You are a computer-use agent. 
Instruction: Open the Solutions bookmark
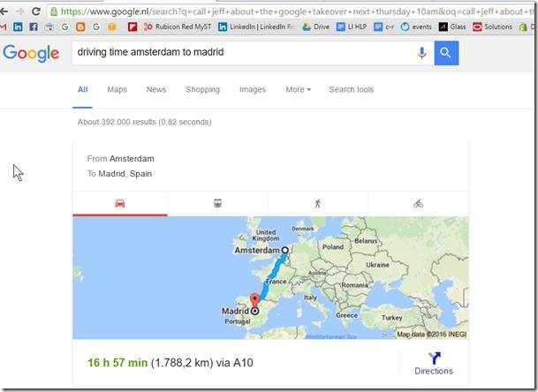click(x=492, y=26)
